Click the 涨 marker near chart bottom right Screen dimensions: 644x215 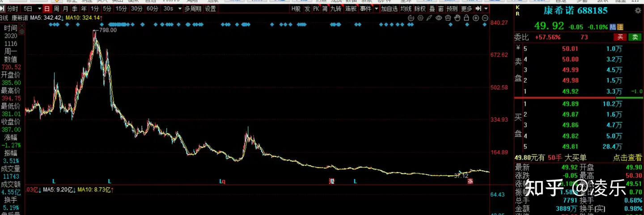tap(470, 181)
